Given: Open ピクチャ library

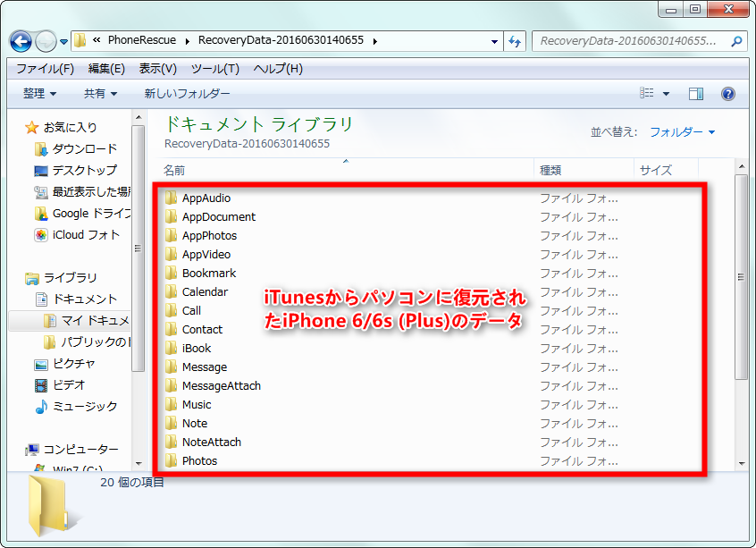Looking at the screenshot, I should 74,364.
